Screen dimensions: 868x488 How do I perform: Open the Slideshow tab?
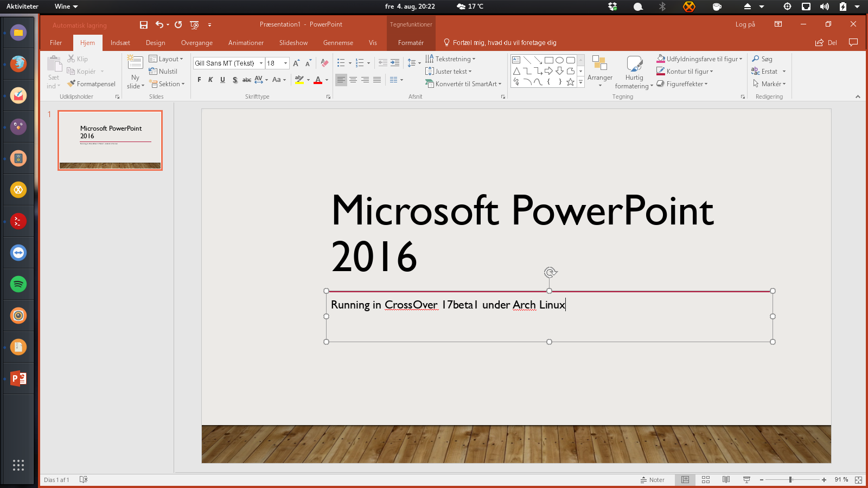(x=293, y=43)
